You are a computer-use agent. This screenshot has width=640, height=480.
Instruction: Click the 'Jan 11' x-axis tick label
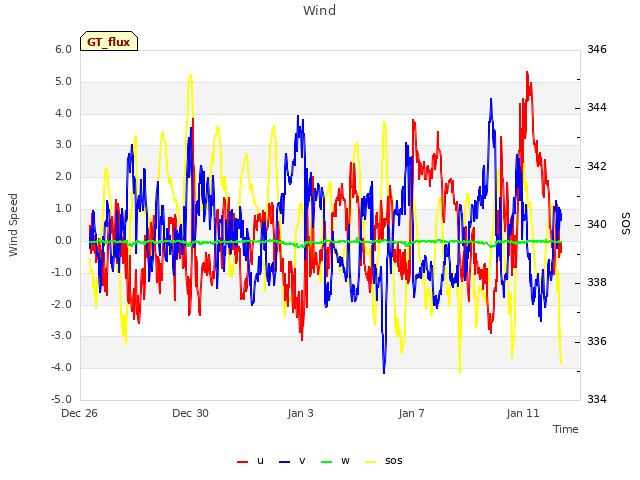click(x=523, y=413)
